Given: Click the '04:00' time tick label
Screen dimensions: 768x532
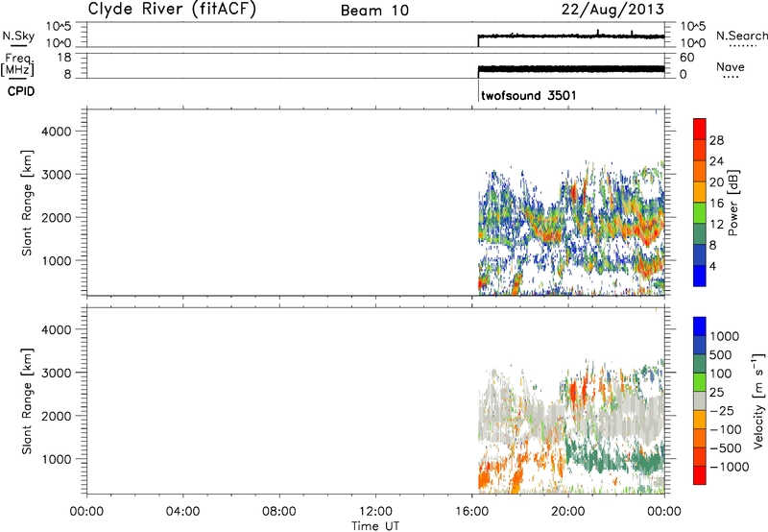Looking at the screenshot, I should (x=182, y=512).
